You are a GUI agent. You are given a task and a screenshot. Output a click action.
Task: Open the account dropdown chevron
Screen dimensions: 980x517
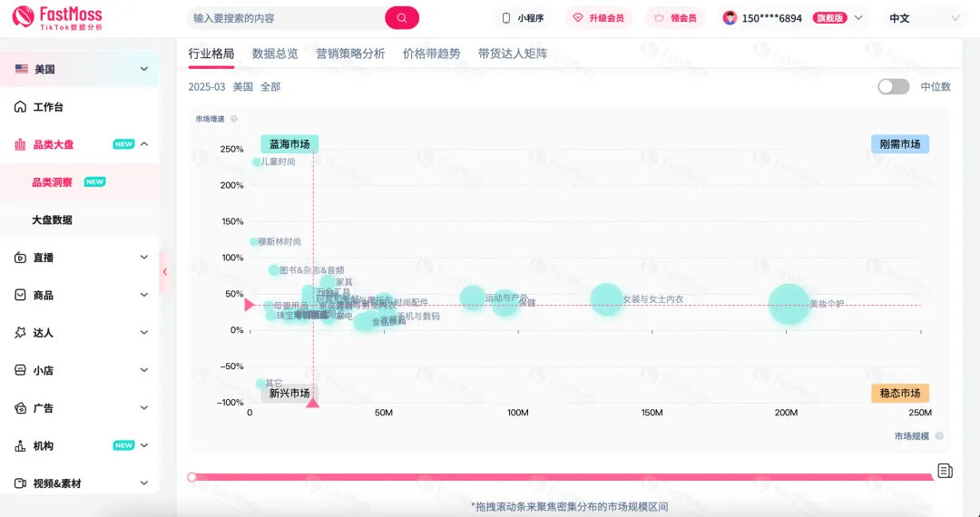pos(858,18)
